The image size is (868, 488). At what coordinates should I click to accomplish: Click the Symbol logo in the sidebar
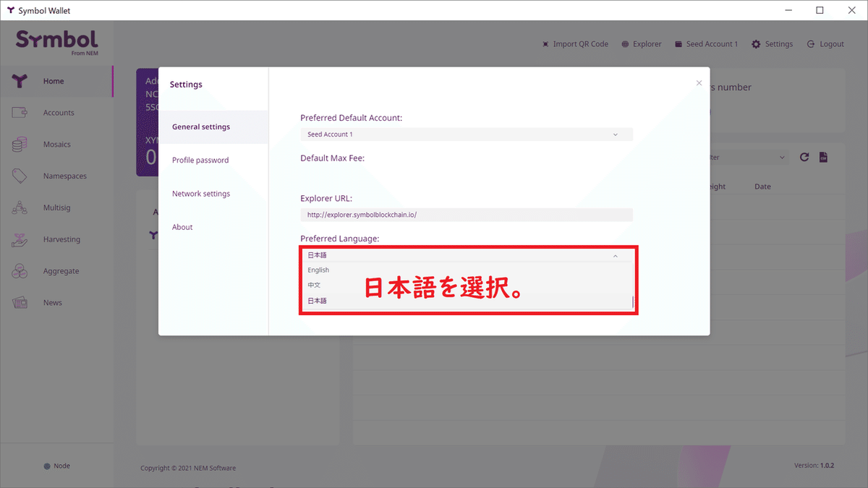(x=56, y=42)
